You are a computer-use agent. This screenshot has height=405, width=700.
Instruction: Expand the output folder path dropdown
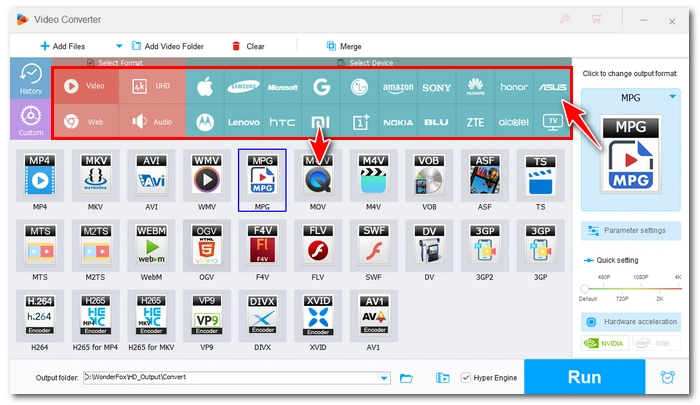(384, 378)
